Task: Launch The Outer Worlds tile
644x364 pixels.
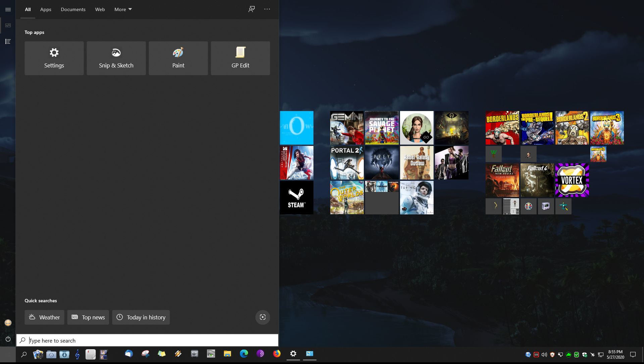Action: [347, 198]
